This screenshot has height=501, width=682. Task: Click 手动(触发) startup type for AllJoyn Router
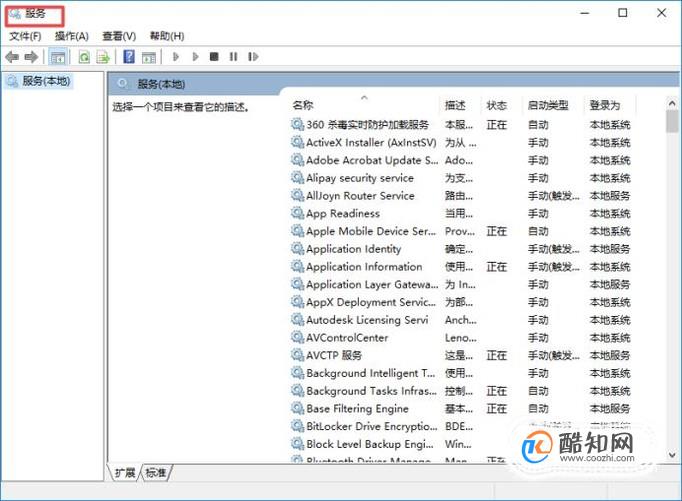point(553,196)
